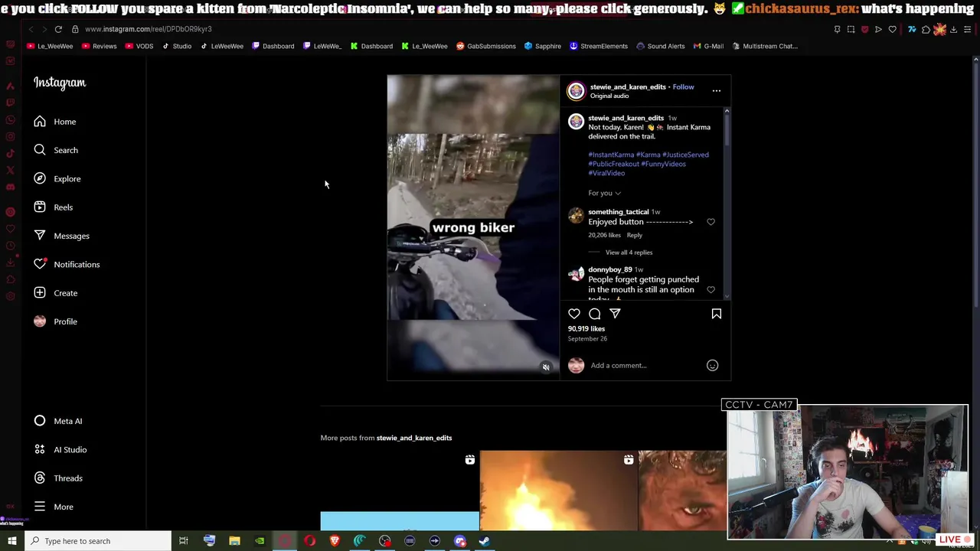This screenshot has height=551, width=980.
Task: Click the Instagram URL address bar
Action: (149, 29)
